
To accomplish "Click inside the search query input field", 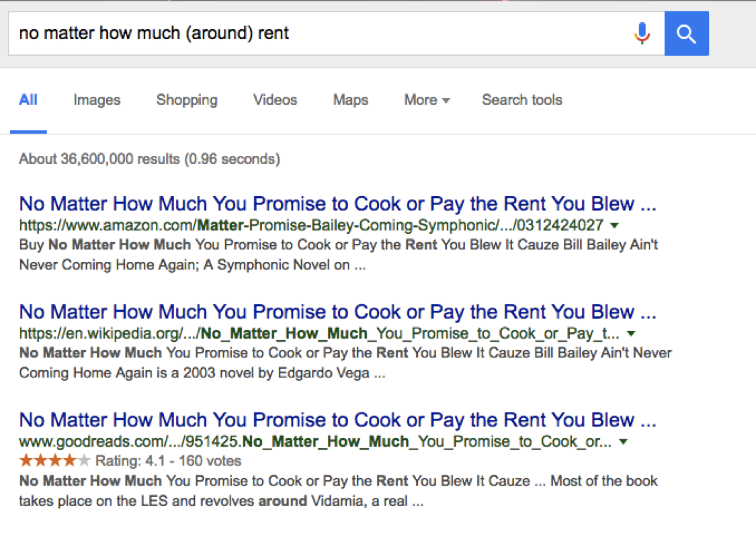I will tap(269, 33).
